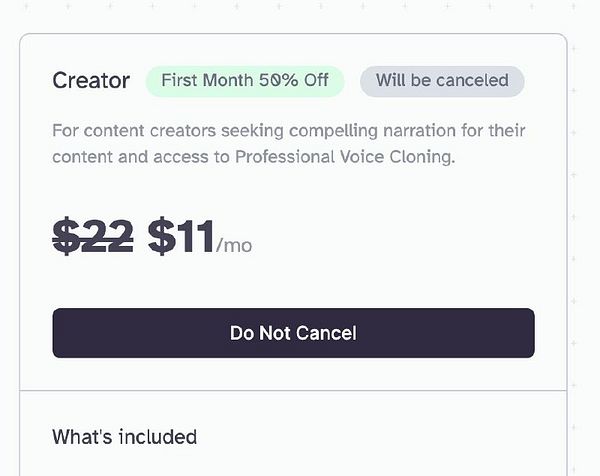
Task: Click the 50% text in the green badge
Action: click(x=278, y=81)
